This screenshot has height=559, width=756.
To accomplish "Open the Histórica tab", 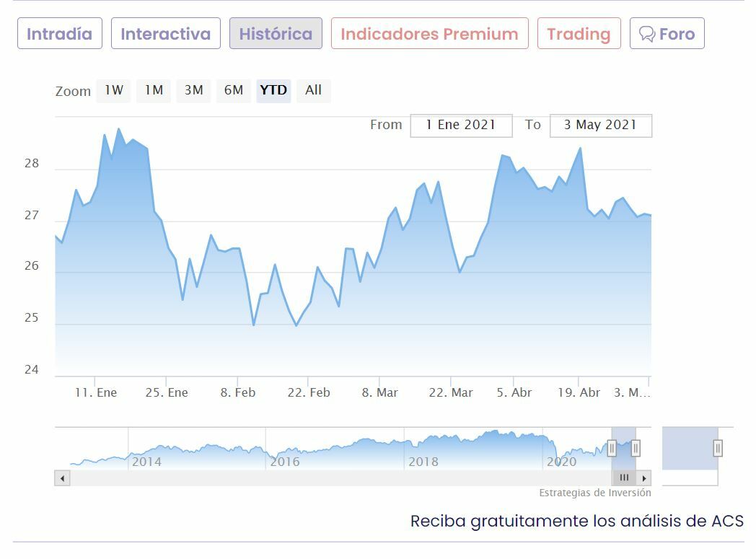I will tap(276, 34).
